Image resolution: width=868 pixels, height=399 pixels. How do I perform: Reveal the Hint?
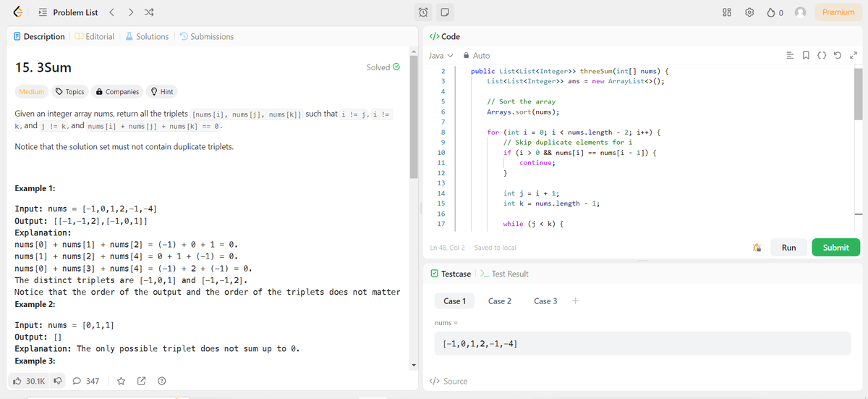pyautogui.click(x=161, y=92)
